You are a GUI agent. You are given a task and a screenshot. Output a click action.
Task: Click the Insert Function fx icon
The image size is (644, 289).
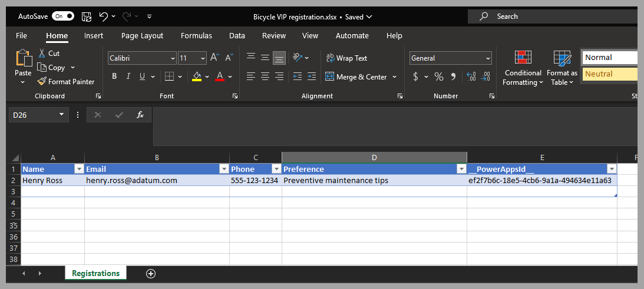pyautogui.click(x=140, y=115)
